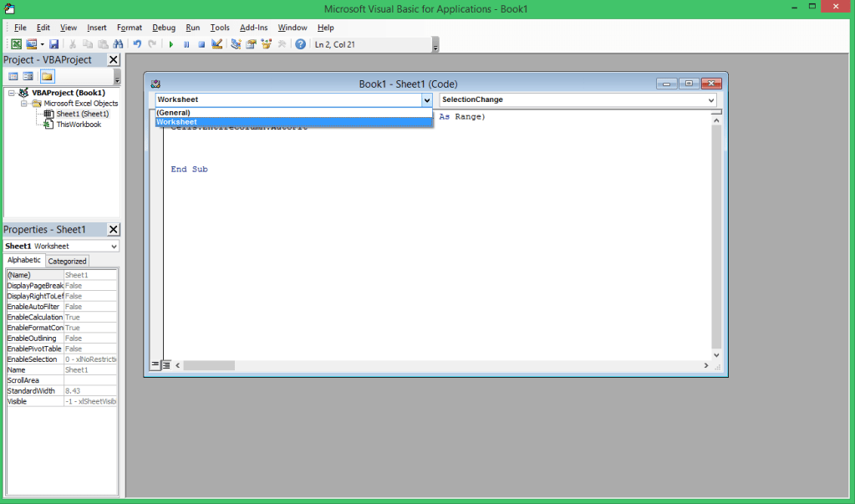Toggle Design Mode in the toolbar
Viewport: 855px width, 504px height.
(217, 44)
